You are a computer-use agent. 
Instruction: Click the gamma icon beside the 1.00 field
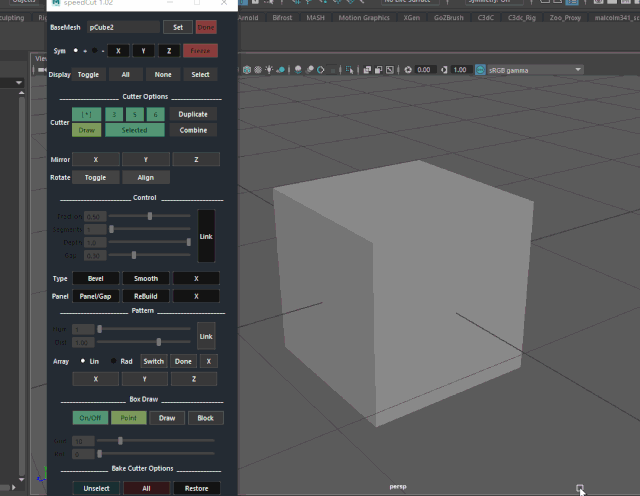pos(446,70)
